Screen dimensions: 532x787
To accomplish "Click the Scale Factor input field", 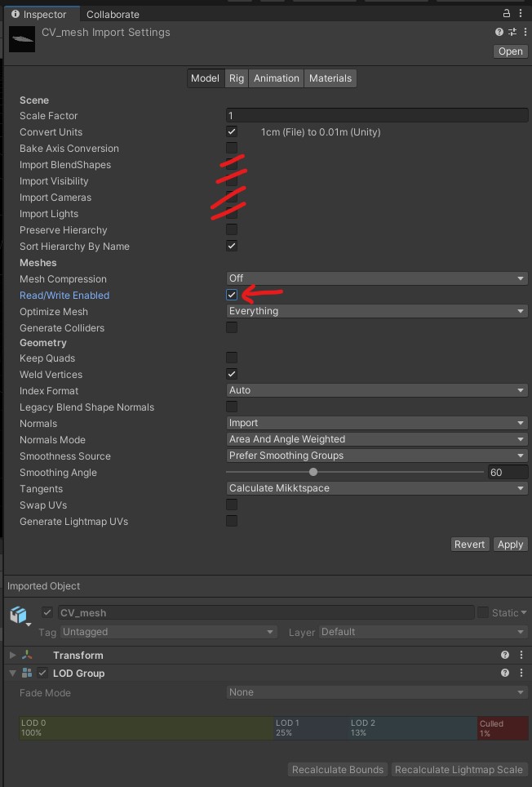I will [376, 116].
